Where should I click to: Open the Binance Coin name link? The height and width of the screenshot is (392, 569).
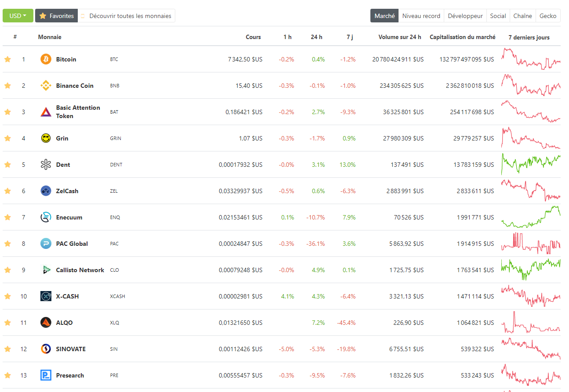pyautogui.click(x=75, y=86)
